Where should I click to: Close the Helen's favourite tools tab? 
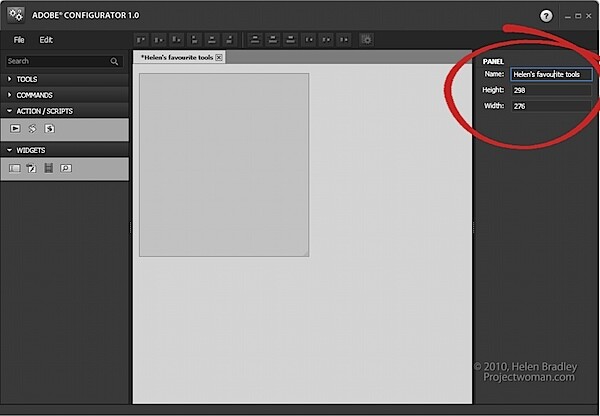click(219, 57)
